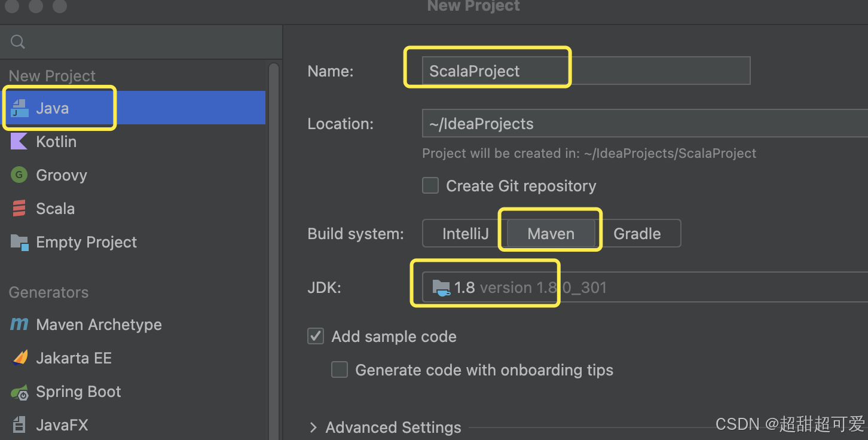
Task: Select the Kotlin logo icon
Action: [x=19, y=142]
